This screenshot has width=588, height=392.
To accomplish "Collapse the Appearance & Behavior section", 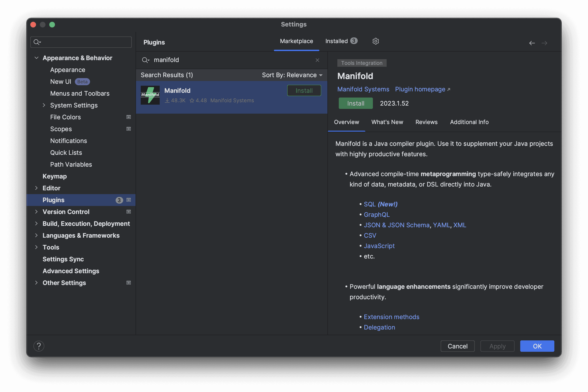I will 36,58.
